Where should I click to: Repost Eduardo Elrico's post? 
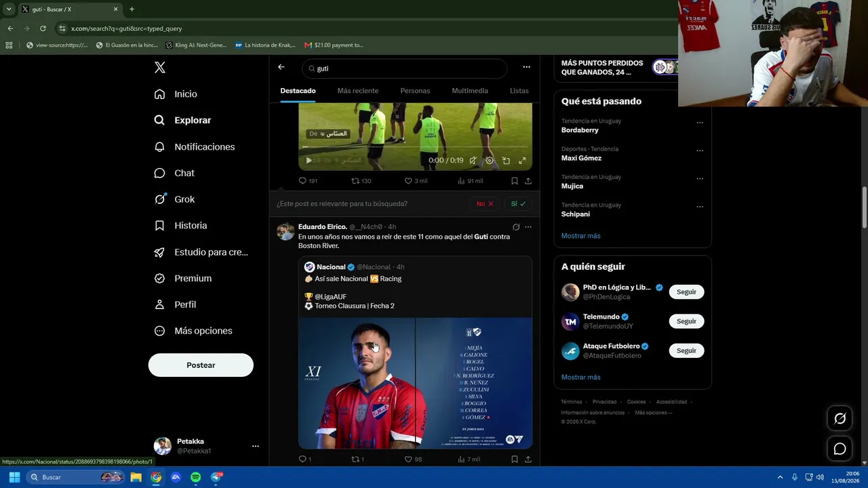click(357, 460)
